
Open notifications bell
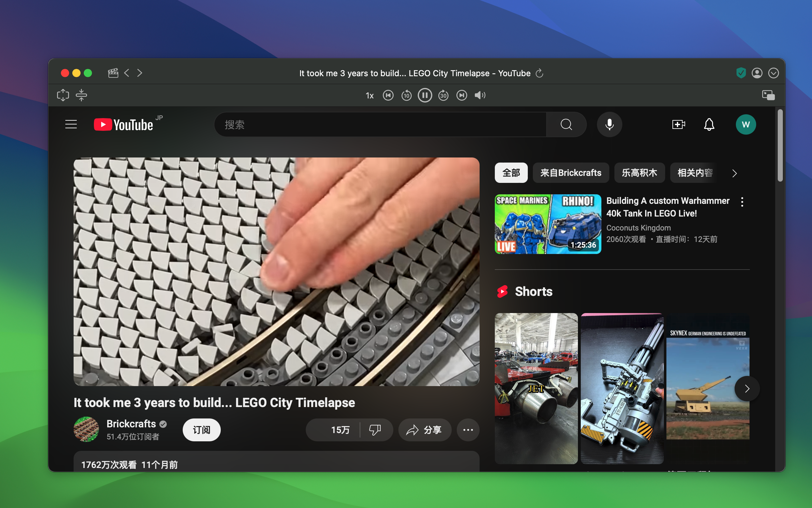coord(709,125)
